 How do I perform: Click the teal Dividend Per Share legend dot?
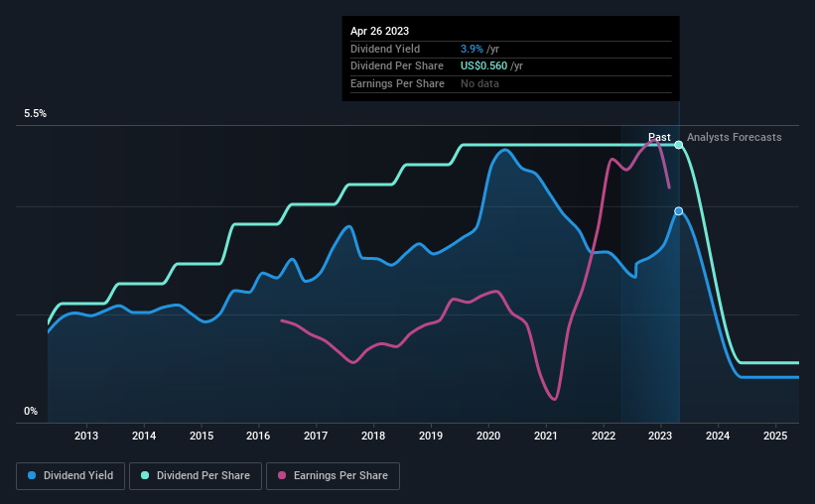pos(145,475)
